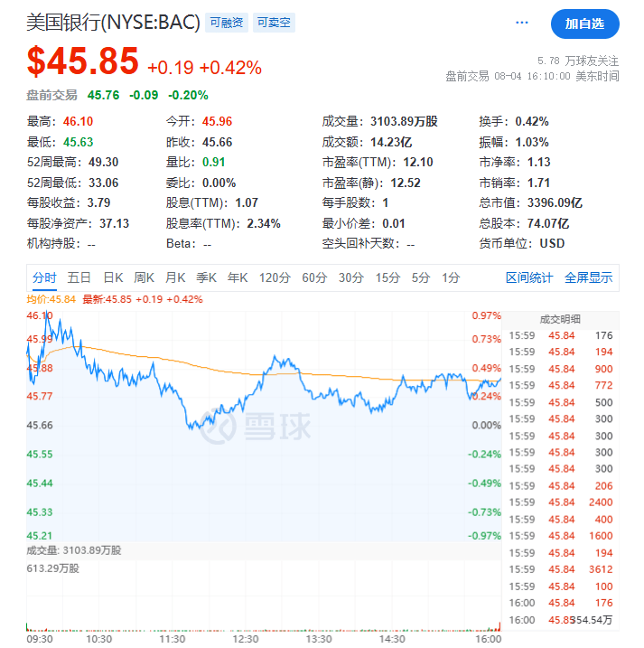This screenshot has width=644, height=648.
Task: Click the 成交明细 trade details header
Action: pyautogui.click(x=560, y=319)
